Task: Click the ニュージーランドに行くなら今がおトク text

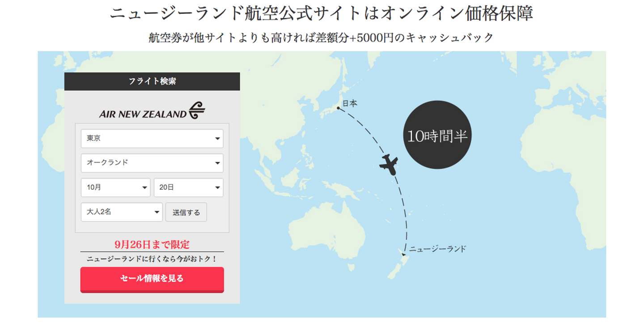Action: click(152, 259)
